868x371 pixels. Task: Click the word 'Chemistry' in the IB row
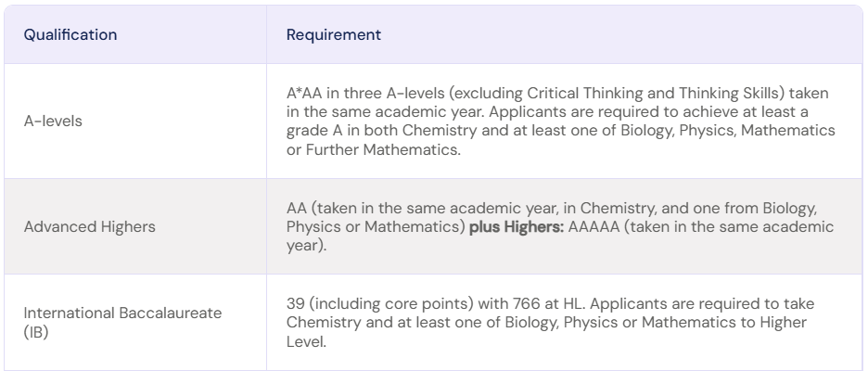point(324,322)
